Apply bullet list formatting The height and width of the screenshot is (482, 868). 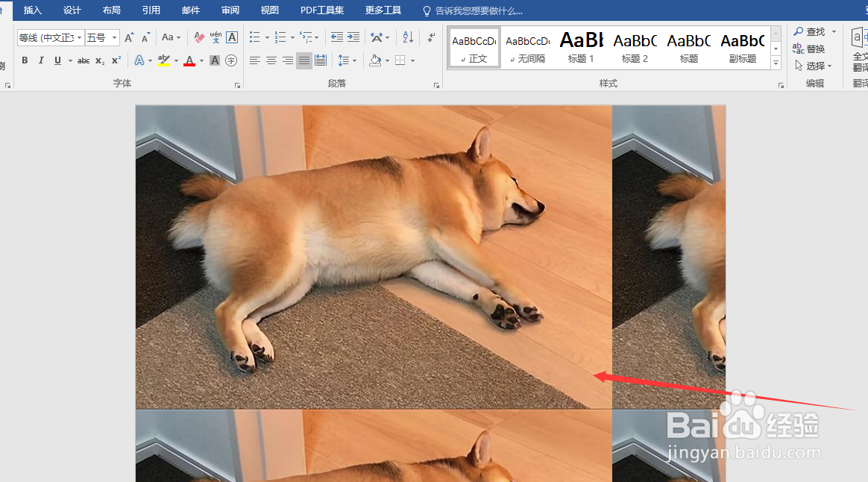tap(254, 37)
